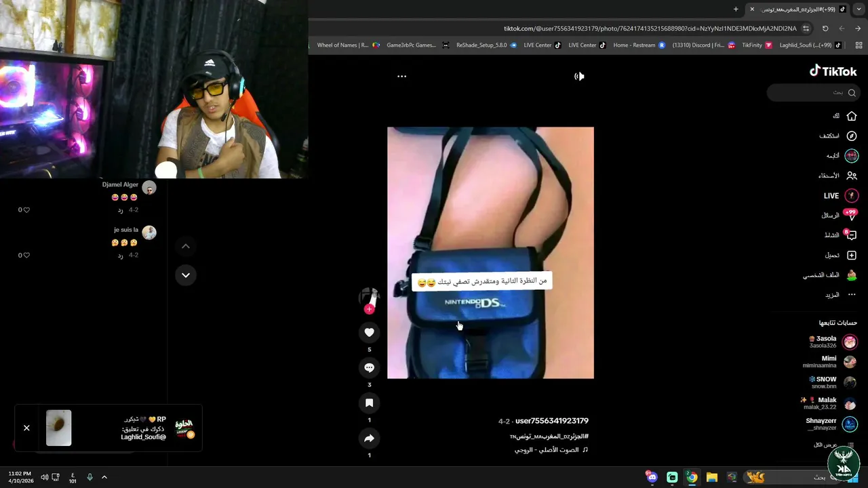Open the Profile page (الملف الشخصي)
This screenshot has width=868, height=488.
(x=830, y=275)
